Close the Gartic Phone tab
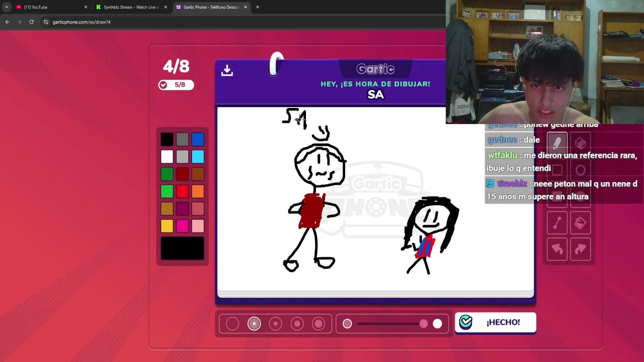 tap(246, 7)
